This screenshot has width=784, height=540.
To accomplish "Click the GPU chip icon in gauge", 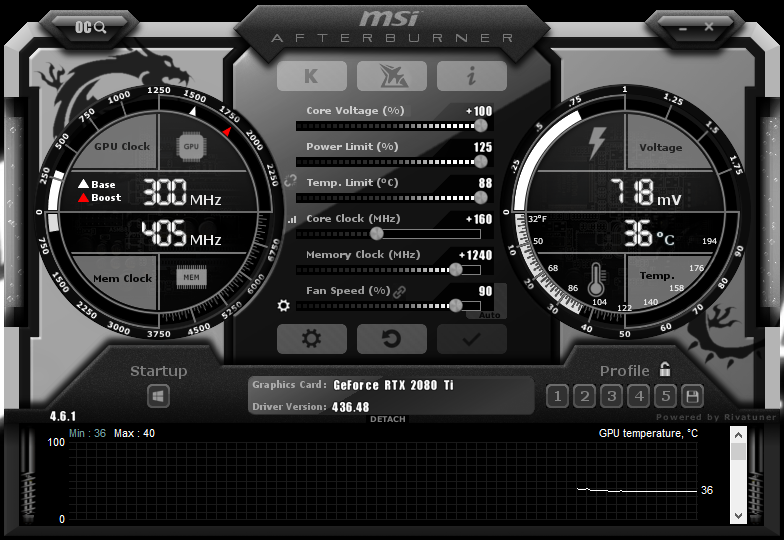I will point(191,147).
